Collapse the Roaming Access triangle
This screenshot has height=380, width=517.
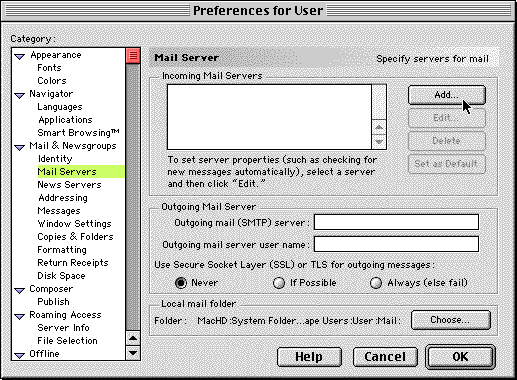[x=20, y=317]
